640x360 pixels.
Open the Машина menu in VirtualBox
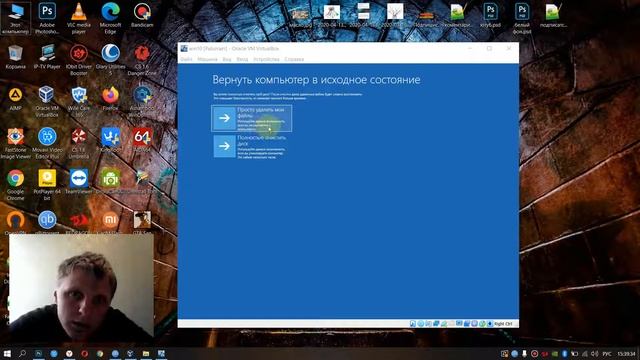pos(207,59)
